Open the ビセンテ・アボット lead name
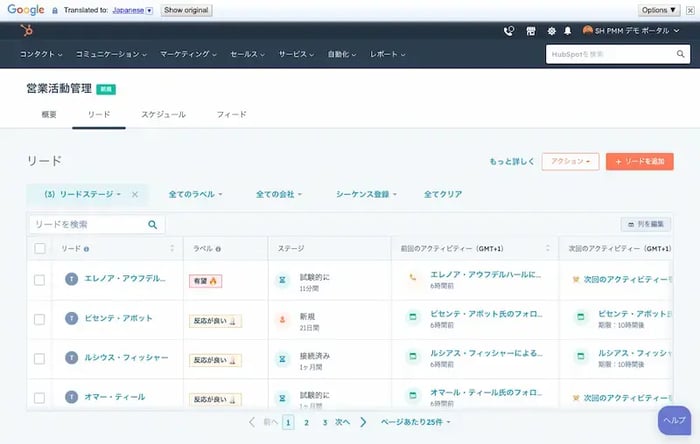Image resolution: width=700 pixels, height=444 pixels. (x=118, y=318)
